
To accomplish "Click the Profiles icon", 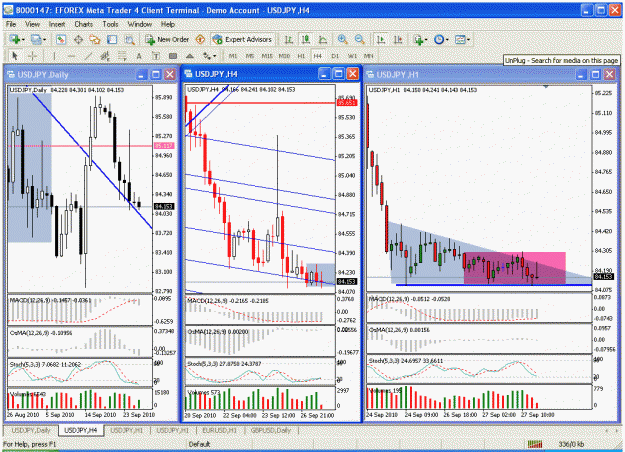I will pos(36,39).
